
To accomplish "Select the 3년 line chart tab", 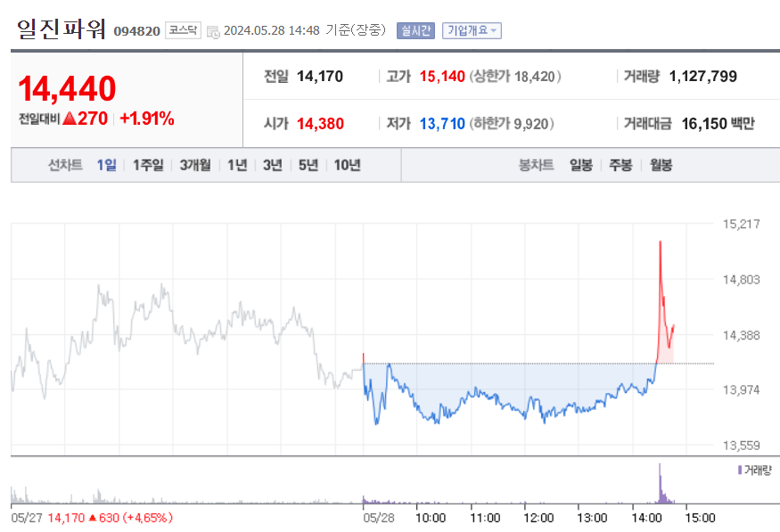I will point(273,165).
